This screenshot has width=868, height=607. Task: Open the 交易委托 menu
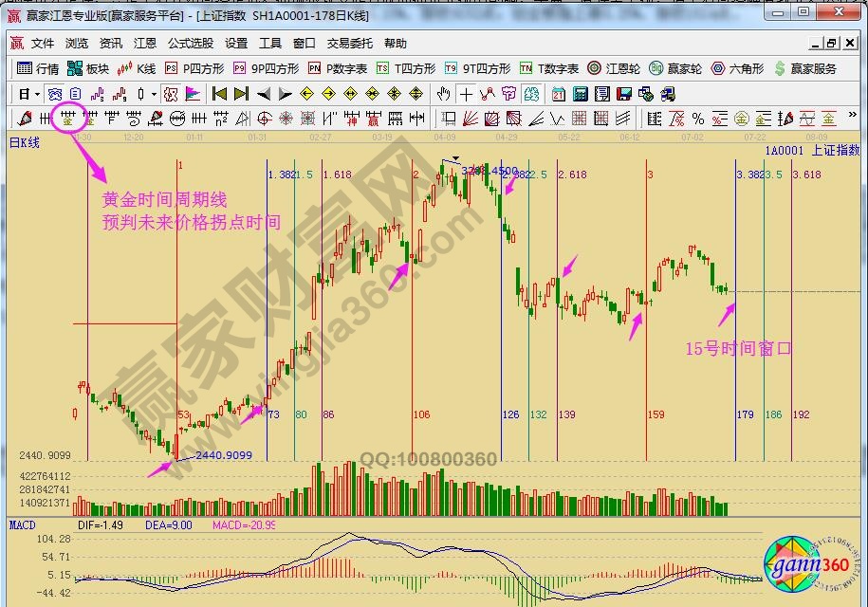[x=350, y=44]
